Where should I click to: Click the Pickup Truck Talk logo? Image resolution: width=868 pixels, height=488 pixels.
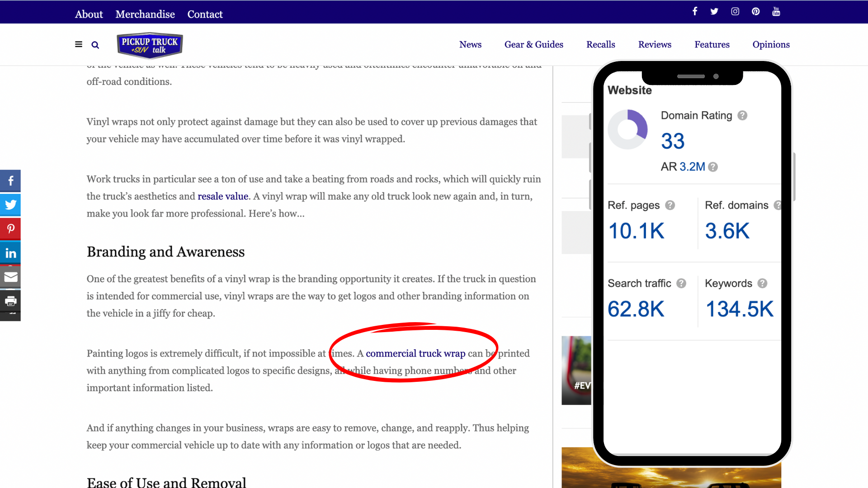click(x=150, y=45)
